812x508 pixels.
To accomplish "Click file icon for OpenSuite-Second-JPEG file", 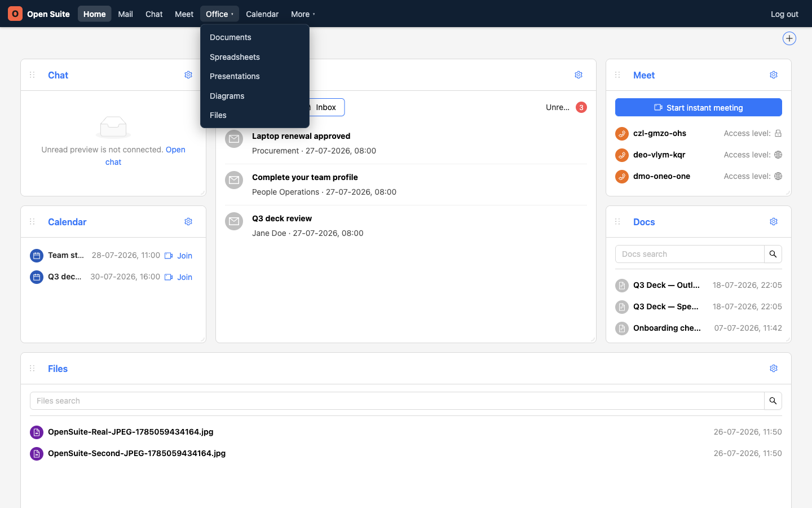I will click(x=37, y=454).
